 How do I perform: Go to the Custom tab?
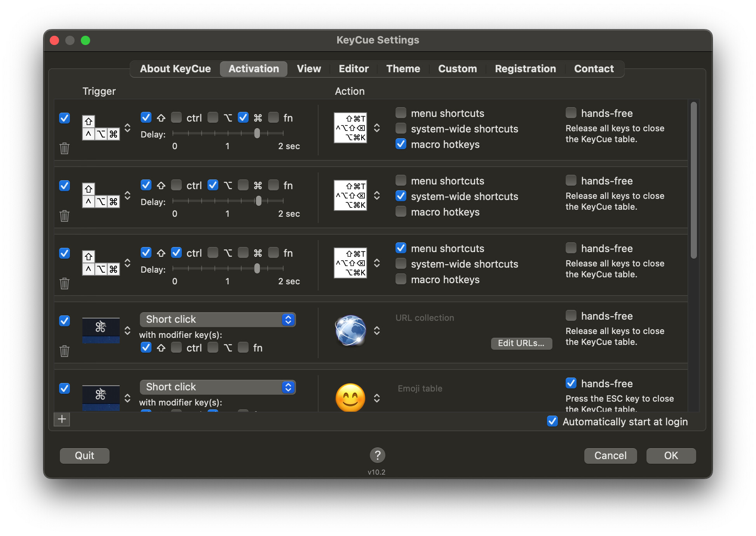[x=457, y=69]
